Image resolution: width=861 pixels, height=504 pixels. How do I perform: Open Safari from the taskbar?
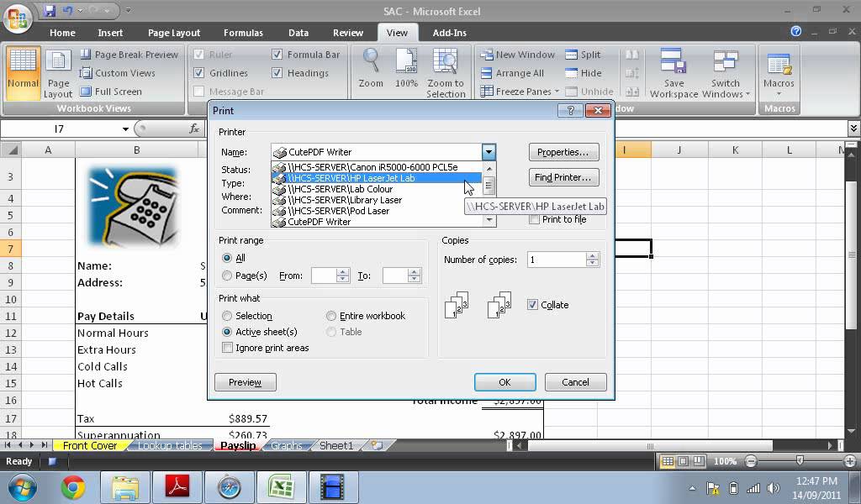click(229, 487)
